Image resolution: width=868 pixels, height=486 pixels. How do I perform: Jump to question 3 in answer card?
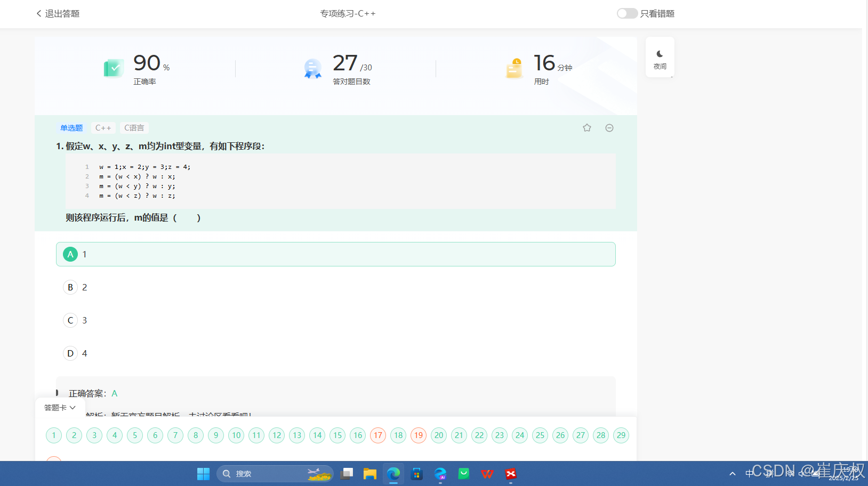tap(94, 435)
